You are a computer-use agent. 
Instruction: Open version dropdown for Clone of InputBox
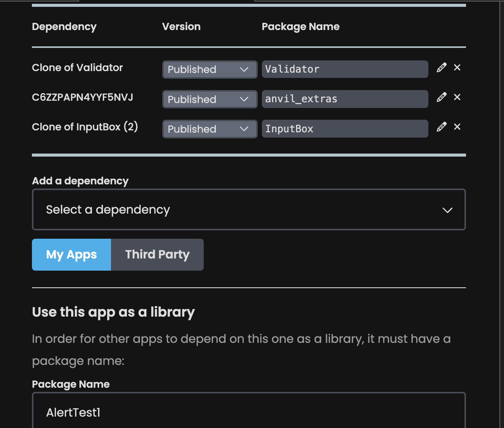click(209, 129)
